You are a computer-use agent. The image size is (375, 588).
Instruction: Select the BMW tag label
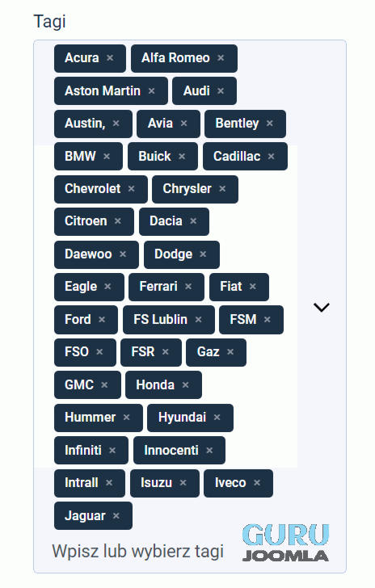point(80,156)
